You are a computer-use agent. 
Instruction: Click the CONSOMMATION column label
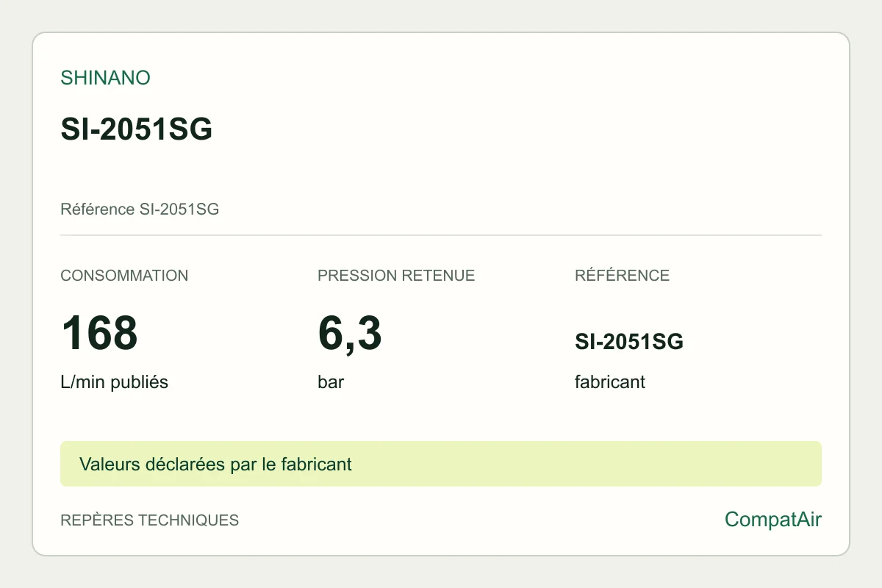coord(124,276)
